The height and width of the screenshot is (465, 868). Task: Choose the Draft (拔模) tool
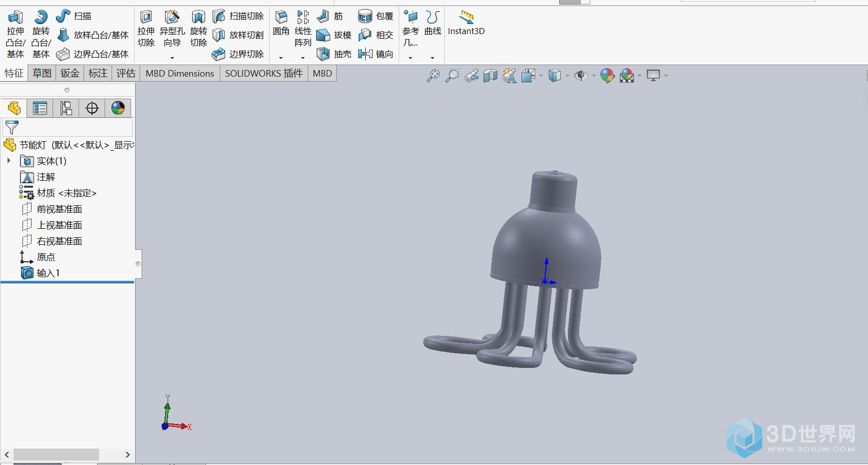[x=334, y=35]
